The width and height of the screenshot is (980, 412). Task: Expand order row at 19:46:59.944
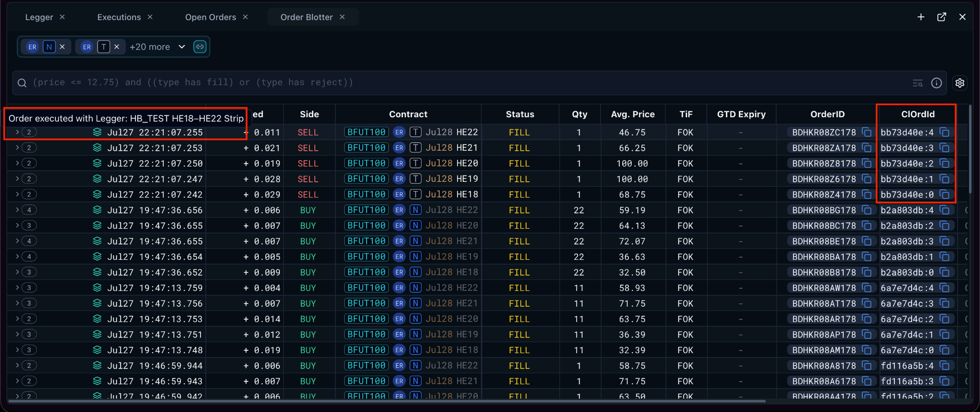tap(17, 366)
